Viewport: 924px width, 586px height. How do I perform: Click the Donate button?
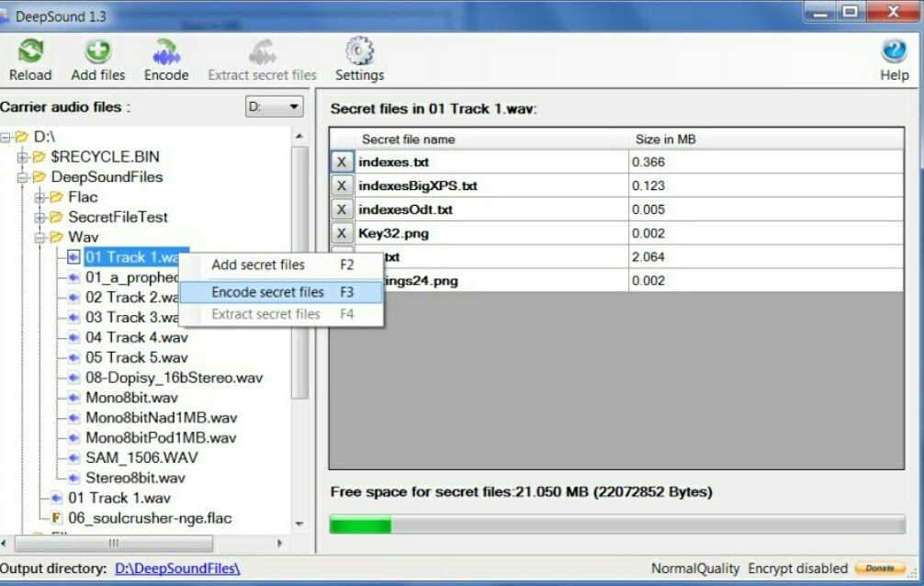click(x=879, y=569)
